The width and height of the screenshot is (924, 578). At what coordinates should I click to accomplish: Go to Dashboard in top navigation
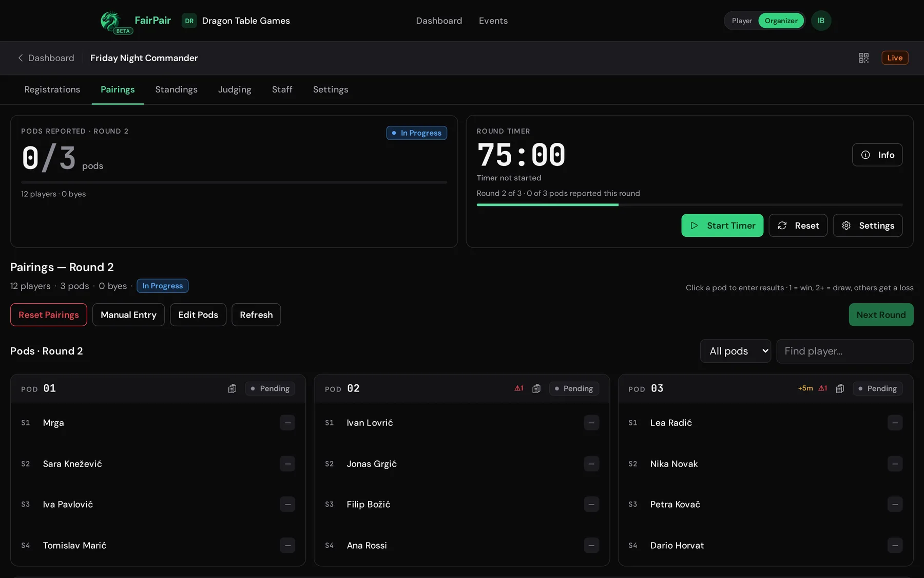(x=439, y=21)
